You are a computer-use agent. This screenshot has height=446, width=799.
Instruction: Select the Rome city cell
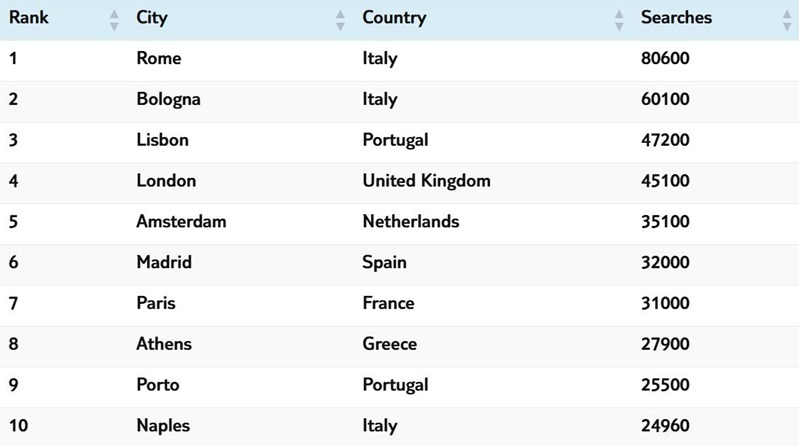pyautogui.click(x=159, y=59)
